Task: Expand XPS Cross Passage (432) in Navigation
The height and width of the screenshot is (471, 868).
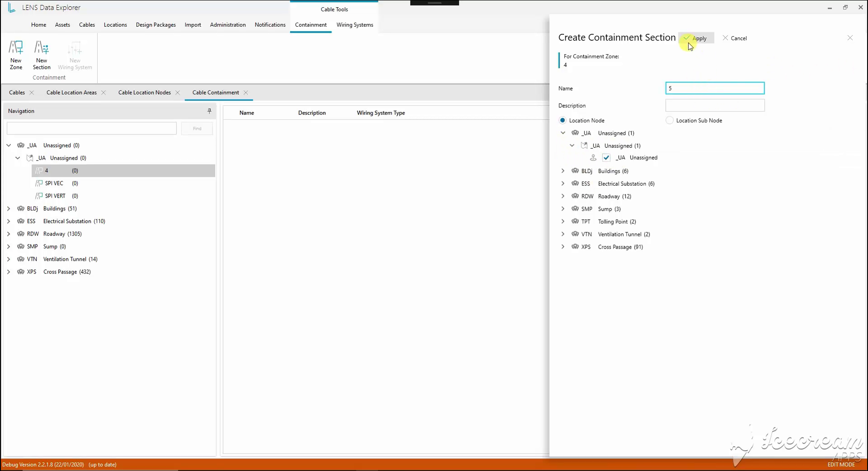Action: (x=9, y=272)
